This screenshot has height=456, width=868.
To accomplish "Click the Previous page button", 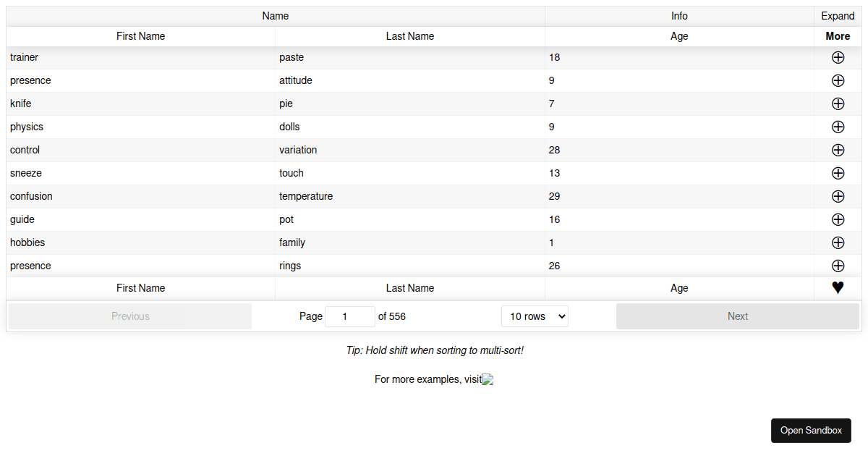I will pyautogui.click(x=130, y=316).
